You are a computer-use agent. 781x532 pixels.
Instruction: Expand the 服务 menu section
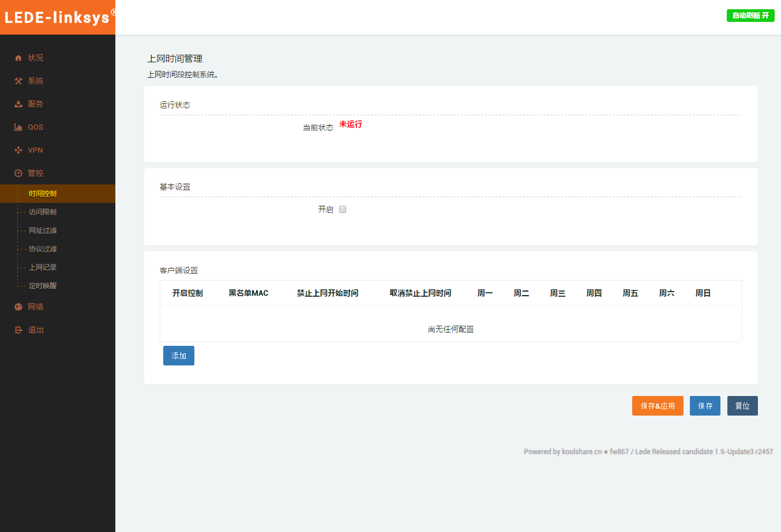pos(36,104)
